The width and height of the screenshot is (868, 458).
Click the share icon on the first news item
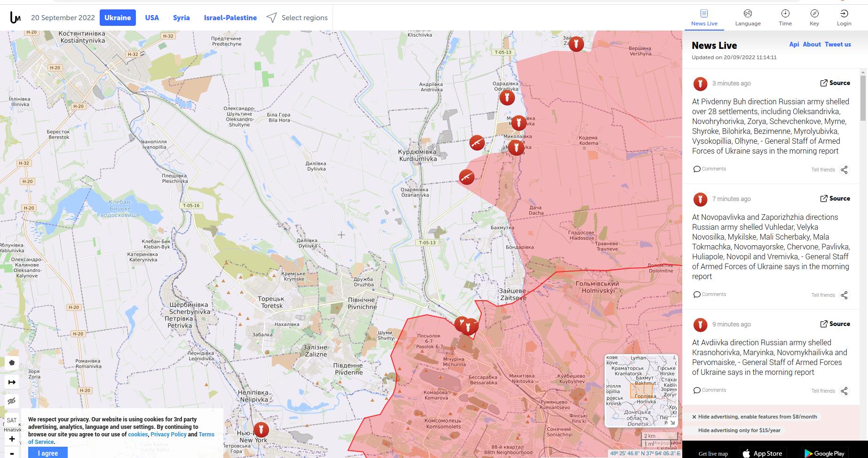tap(844, 170)
